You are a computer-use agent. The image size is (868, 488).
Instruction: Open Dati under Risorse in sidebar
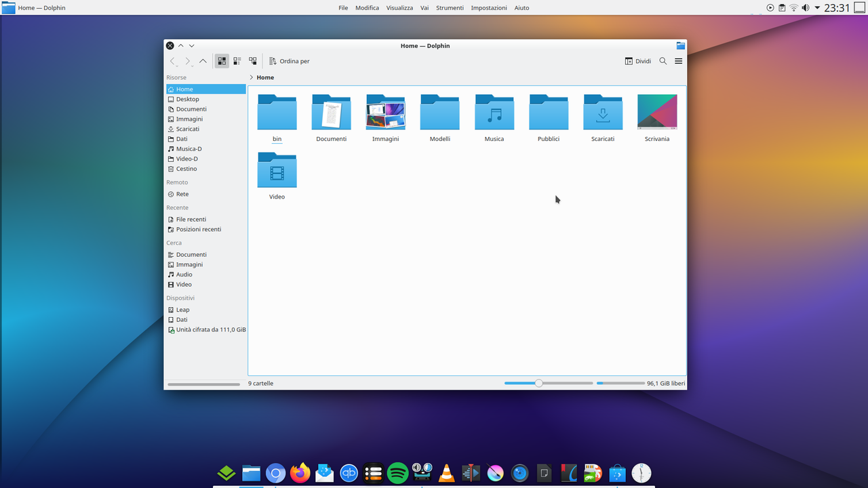coord(205,139)
